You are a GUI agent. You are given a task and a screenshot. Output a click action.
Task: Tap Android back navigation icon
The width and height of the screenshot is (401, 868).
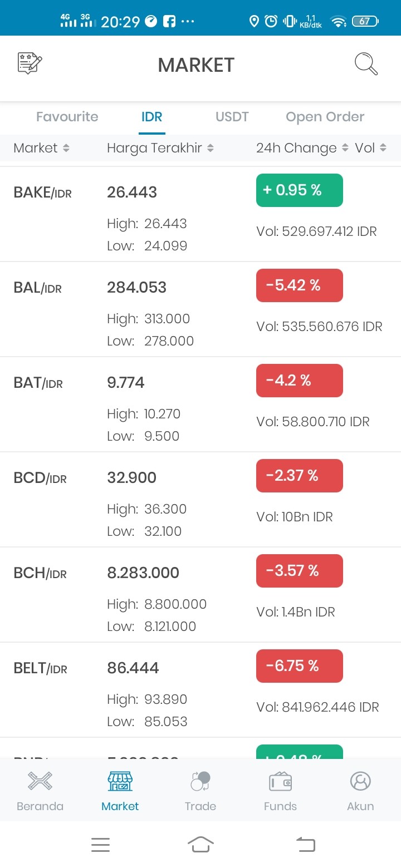(306, 845)
